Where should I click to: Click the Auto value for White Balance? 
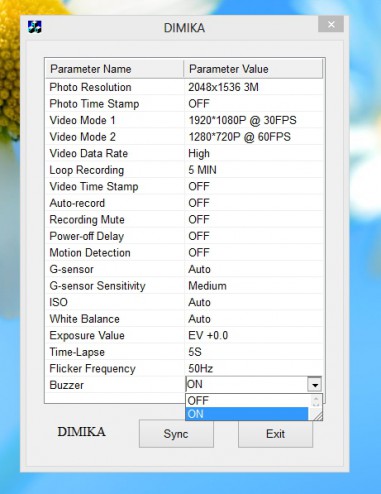[x=199, y=319]
